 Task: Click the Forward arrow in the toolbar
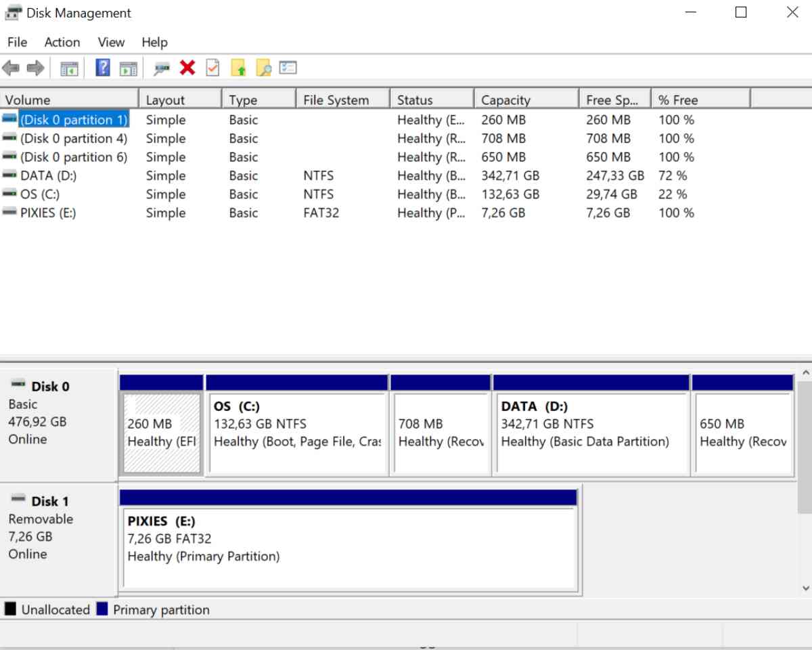click(x=35, y=68)
